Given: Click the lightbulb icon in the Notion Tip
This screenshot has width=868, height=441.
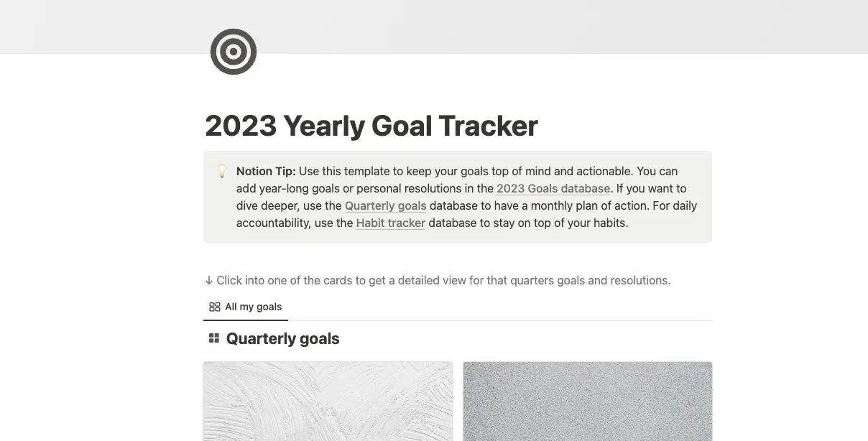Looking at the screenshot, I should click(222, 171).
